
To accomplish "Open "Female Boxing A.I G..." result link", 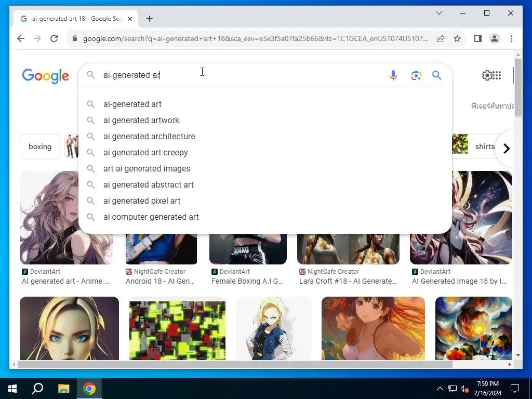I will coord(247,281).
